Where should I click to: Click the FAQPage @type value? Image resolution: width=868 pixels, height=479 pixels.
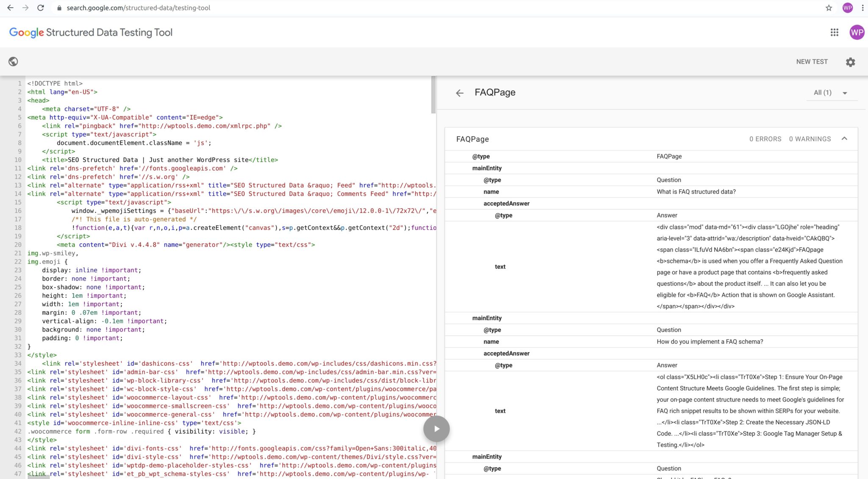click(669, 156)
